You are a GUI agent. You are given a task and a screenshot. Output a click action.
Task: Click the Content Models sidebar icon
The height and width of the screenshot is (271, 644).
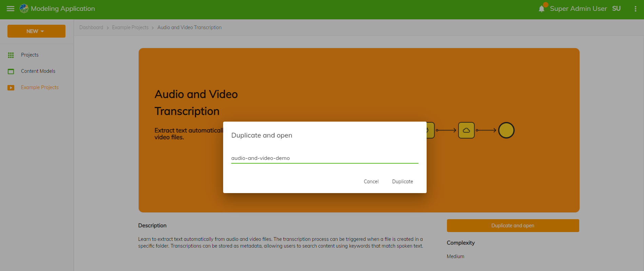(11, 71)
